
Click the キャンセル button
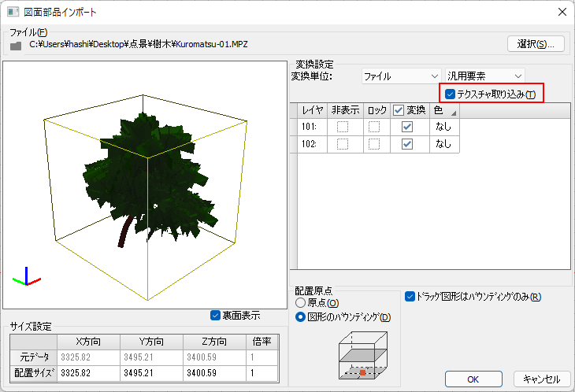click(x=542, y=379)
